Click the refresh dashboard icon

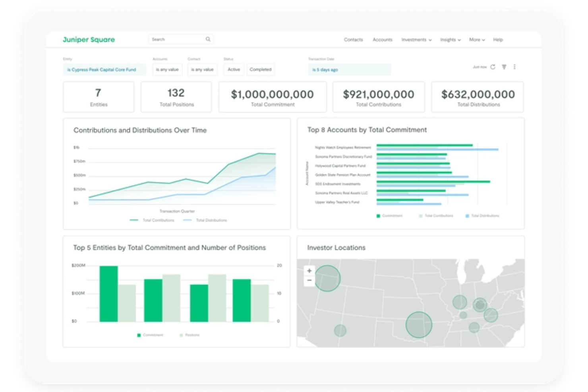pos(493,67)
